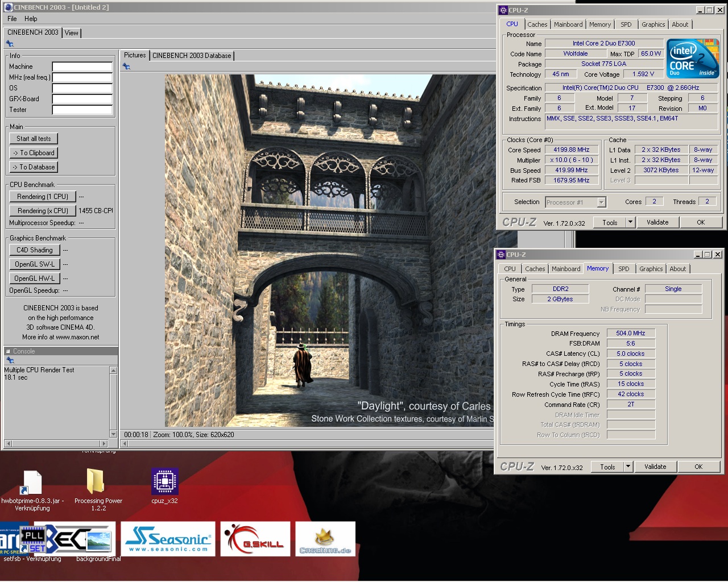Start the OpenGL HW-L test

pos(34,278)
